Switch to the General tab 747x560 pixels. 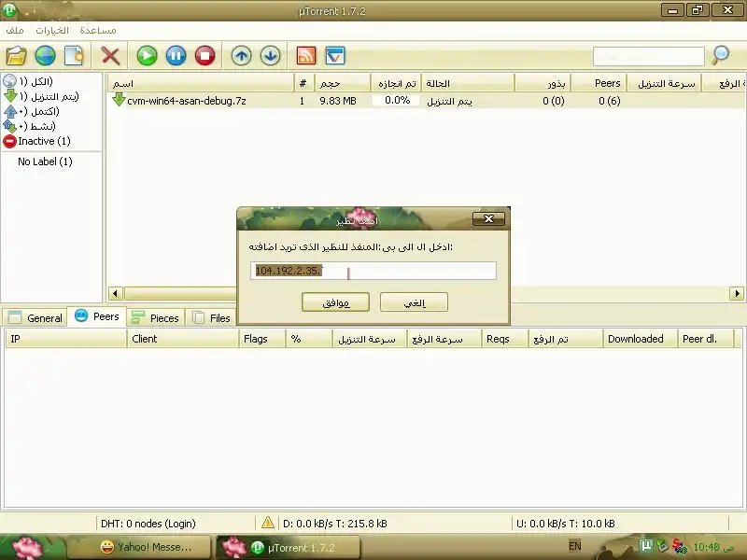(x=35, y=317)
